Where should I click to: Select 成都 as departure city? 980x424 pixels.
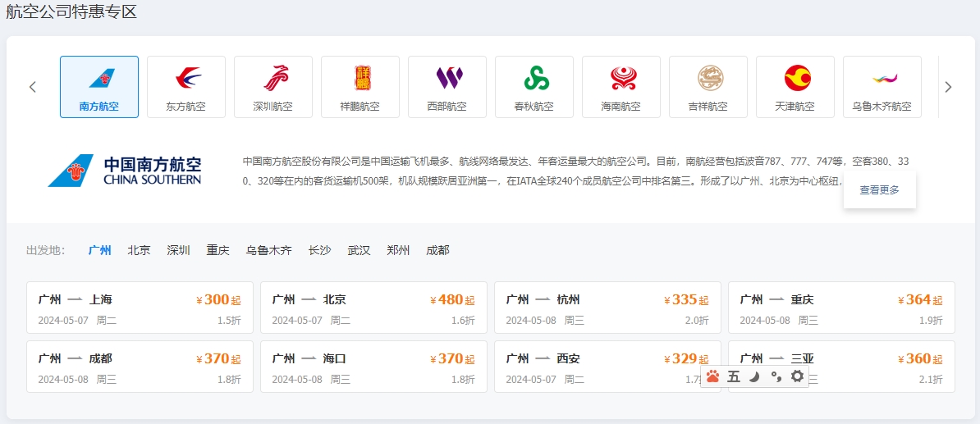coord(437,250)
